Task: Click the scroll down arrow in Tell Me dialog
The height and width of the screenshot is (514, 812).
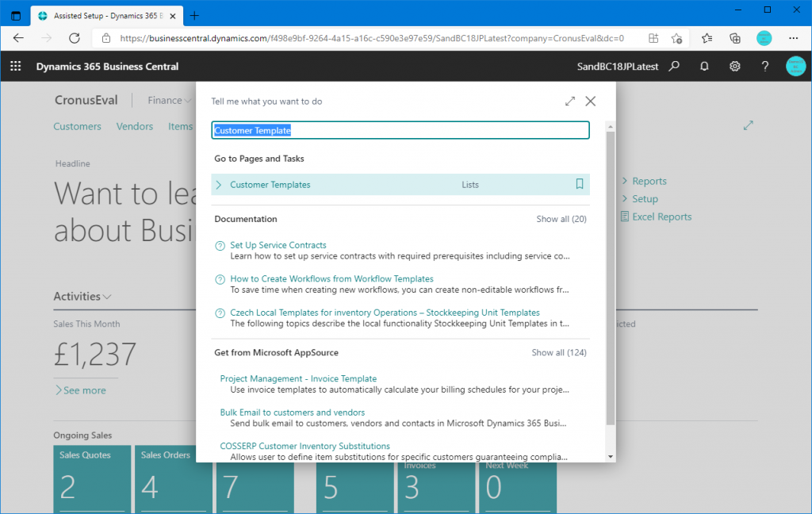Action: pyautogui.click(x=611, y=456)
